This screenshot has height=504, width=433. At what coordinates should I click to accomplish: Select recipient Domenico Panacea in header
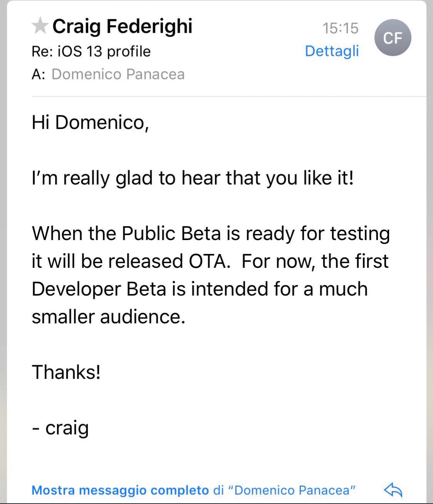pos(118,74)
